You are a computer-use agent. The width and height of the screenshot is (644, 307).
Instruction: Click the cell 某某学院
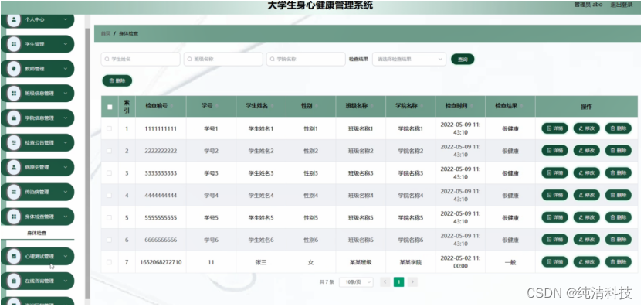click(410, 262)
